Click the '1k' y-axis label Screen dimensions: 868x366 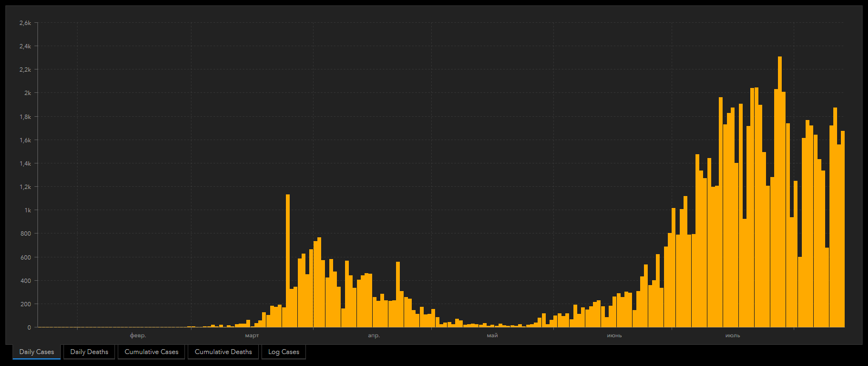28,210
